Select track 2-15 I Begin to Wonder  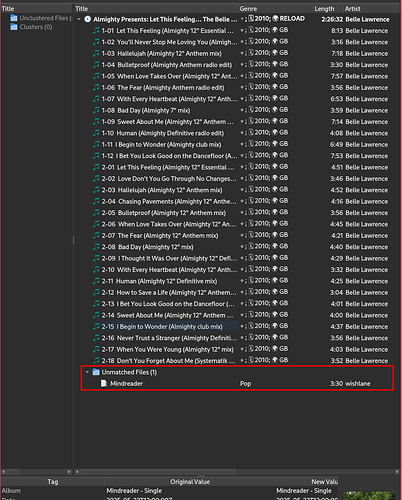click(x=162, y=327)
